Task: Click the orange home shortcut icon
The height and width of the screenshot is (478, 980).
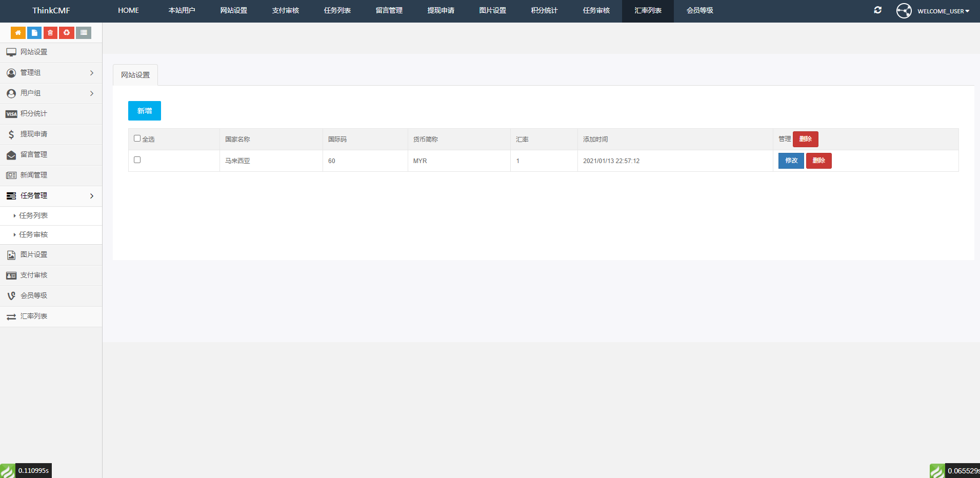Action: click(x=18, y=33)
